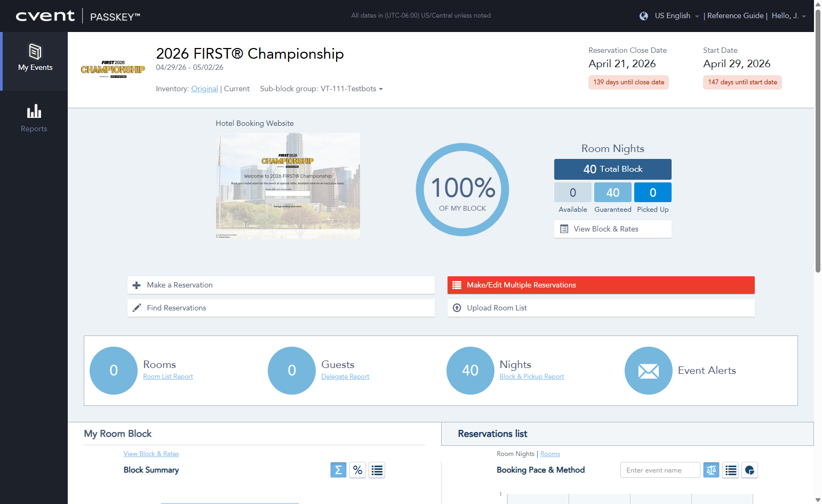Click Find Reservations button
Viewport: 822px width, 504px height.
[x=281, y=308]
